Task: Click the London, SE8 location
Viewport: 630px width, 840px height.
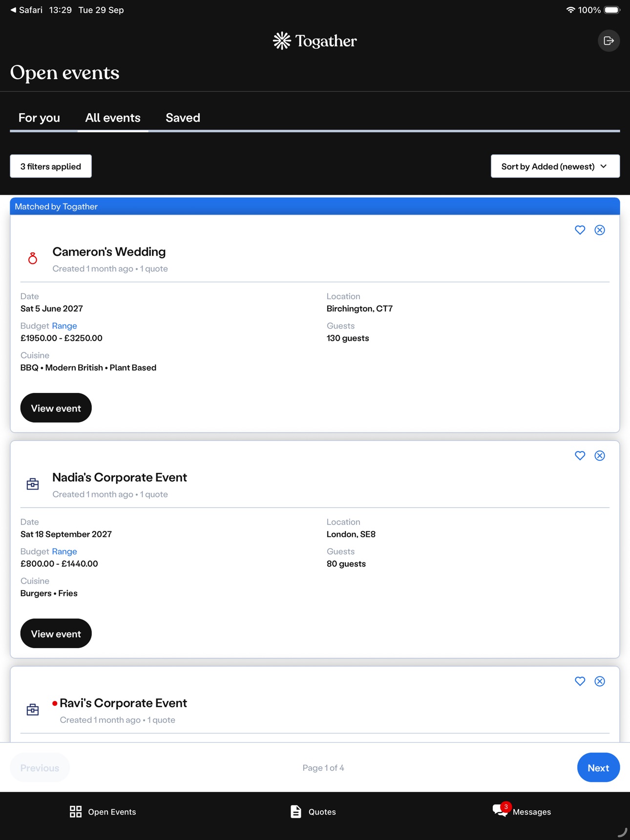Action: click(351, 534)
